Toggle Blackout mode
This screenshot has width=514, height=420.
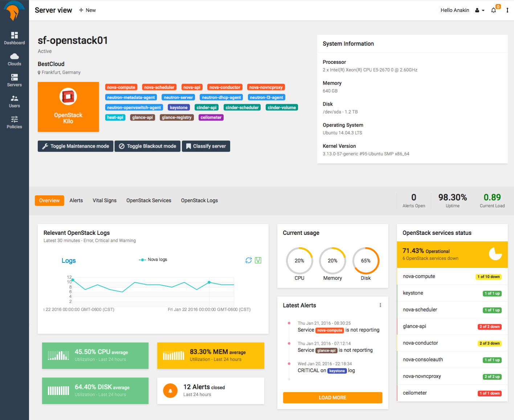coord(147,146)
